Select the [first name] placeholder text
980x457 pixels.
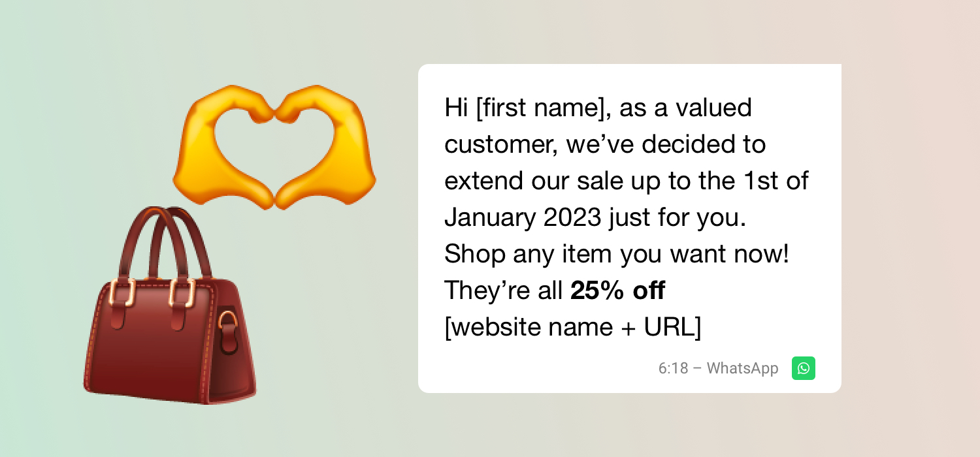[x=541, y=108]
